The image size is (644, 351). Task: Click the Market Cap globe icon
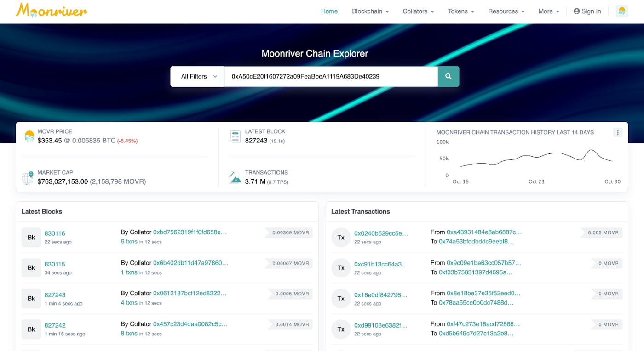(28, 177)
